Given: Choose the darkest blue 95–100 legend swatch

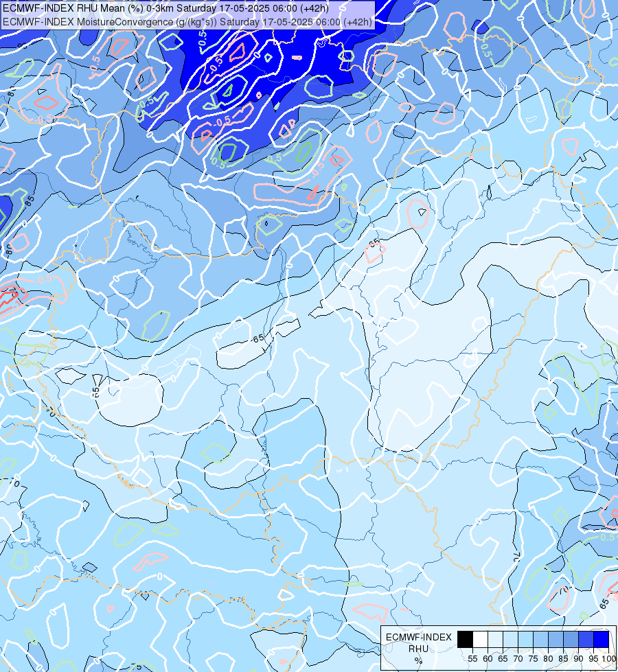Looking at the screenshot, I should (x=602, y=639).
